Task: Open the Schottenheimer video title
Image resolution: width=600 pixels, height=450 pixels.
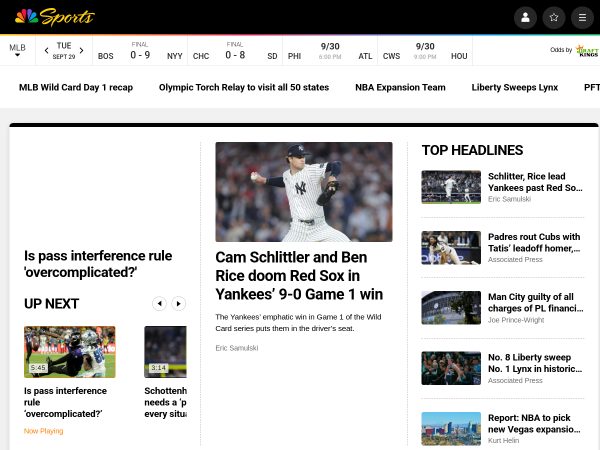Action: click(x=165, y=402)
